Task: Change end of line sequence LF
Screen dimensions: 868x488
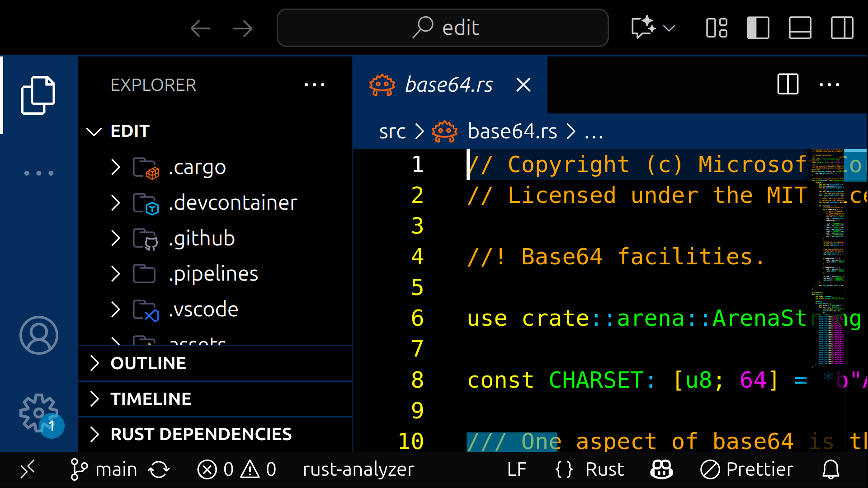Action: [x=517, y=469]
